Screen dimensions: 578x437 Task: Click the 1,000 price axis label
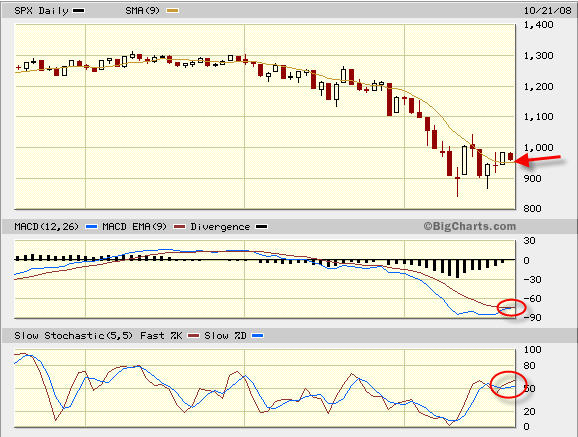[539, 148]
